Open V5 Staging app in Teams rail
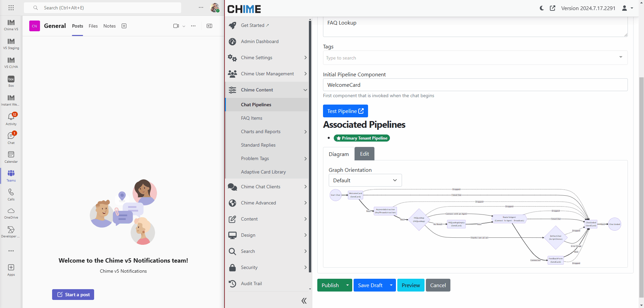 11,44
